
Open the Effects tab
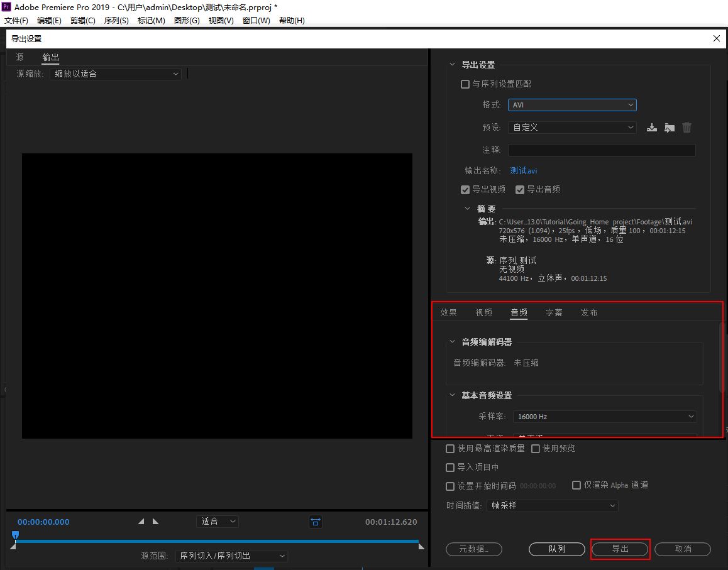point(448,312)
